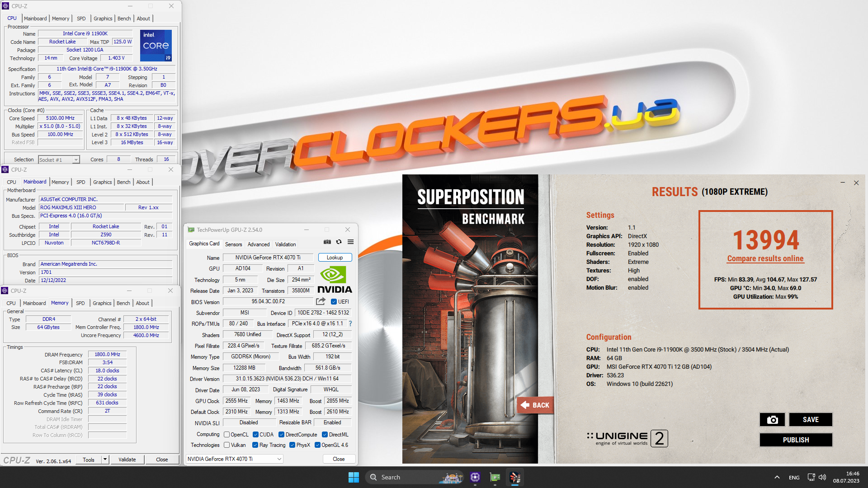The height and width of the screenshot is (488, 868).
Task: Click the NVIDIA logo in GPU-Z
Action: [x=335, y=280]
